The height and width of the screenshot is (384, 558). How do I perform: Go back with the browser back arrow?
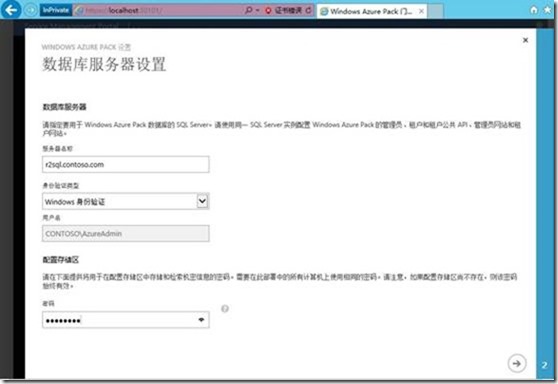[x=11, y=10]
